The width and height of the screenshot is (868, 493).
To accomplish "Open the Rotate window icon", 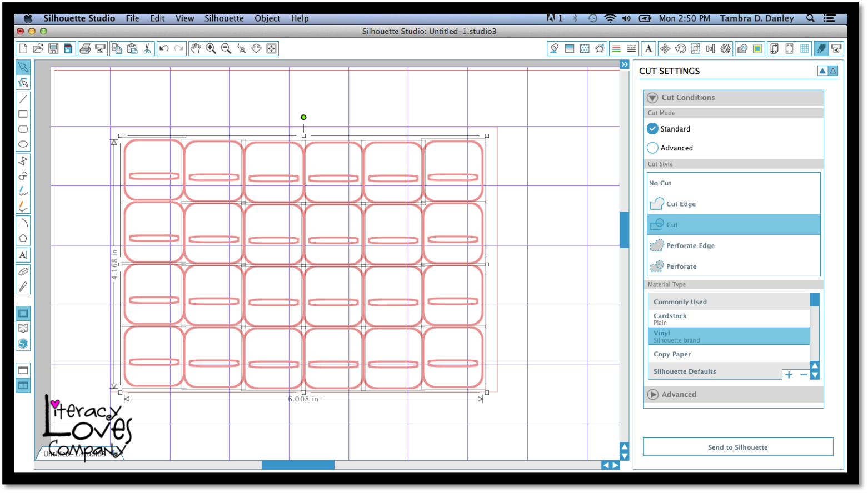I will 680,49.
